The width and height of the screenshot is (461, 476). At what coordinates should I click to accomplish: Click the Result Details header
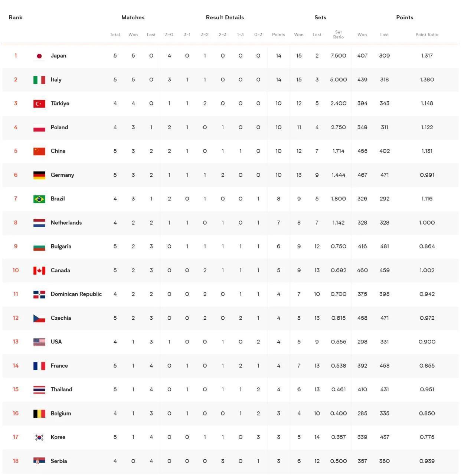225,17
